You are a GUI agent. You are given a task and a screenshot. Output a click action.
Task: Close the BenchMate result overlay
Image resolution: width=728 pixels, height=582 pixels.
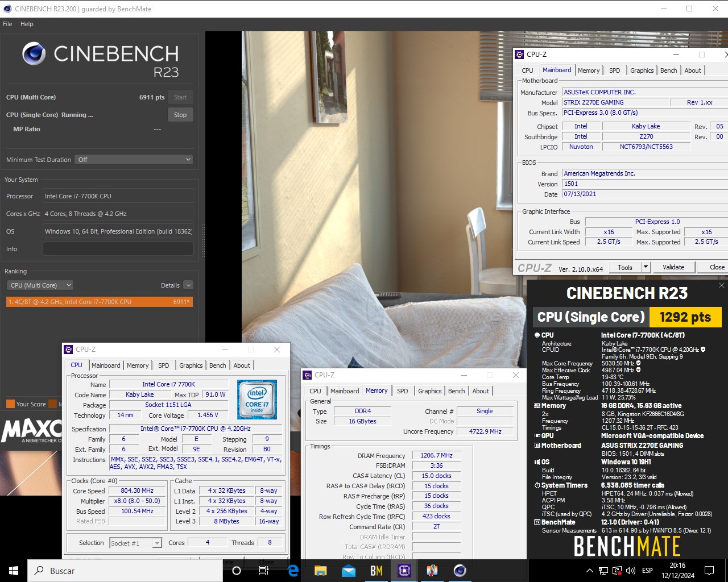tap(721, 285)
